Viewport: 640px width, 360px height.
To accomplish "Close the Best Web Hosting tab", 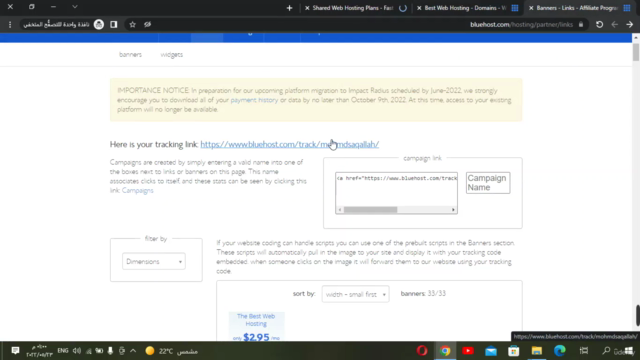I will [x=419, y=8].
